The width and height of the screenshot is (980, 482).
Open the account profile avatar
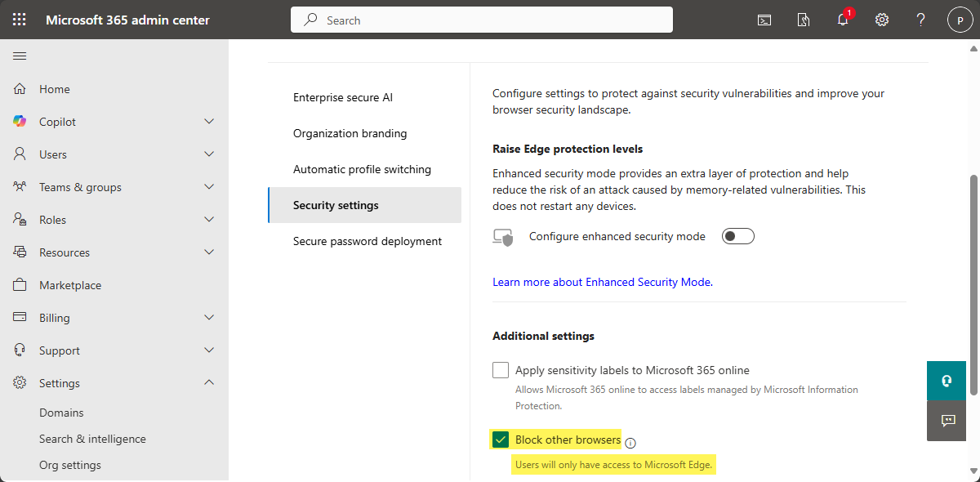pos(960,20)
